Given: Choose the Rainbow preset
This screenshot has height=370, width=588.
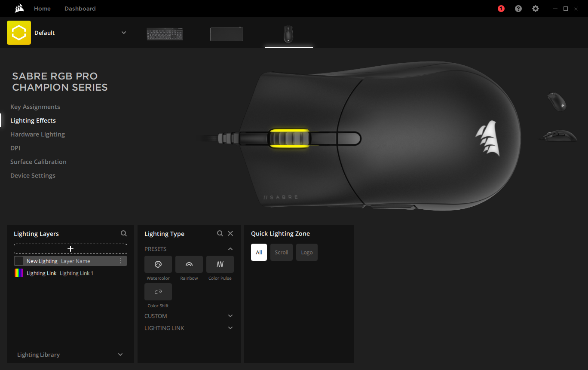Looking at the screenshot, I should 189,264.
